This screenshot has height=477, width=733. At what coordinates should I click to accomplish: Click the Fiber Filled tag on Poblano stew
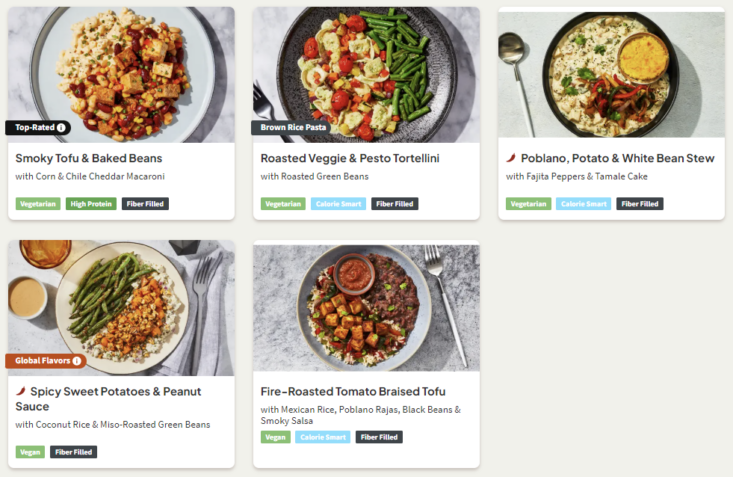coord(640,204)
